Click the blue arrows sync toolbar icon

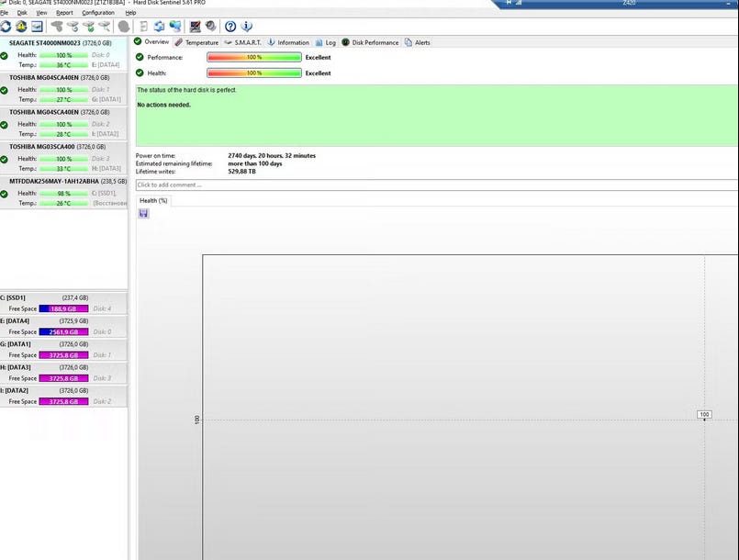[x=160, y=27]
